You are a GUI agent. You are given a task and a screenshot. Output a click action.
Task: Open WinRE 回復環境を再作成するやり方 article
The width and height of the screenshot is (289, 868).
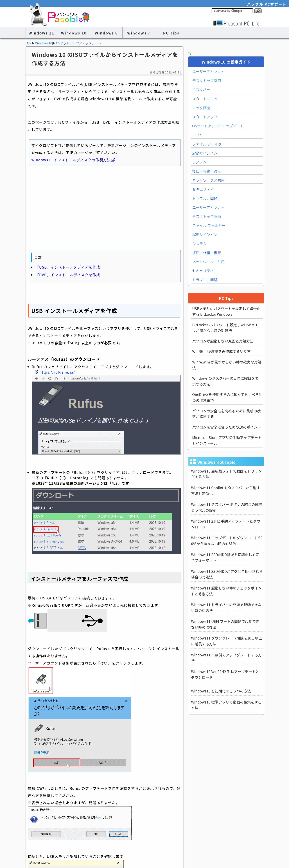pyautogui.click(x=221, y=352)
